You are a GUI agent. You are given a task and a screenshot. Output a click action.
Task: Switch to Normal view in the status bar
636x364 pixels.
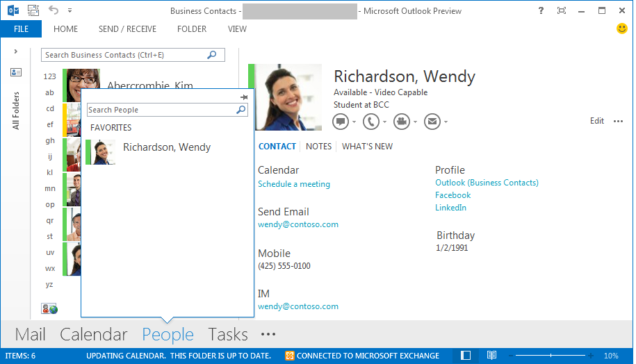coord(466,356)
